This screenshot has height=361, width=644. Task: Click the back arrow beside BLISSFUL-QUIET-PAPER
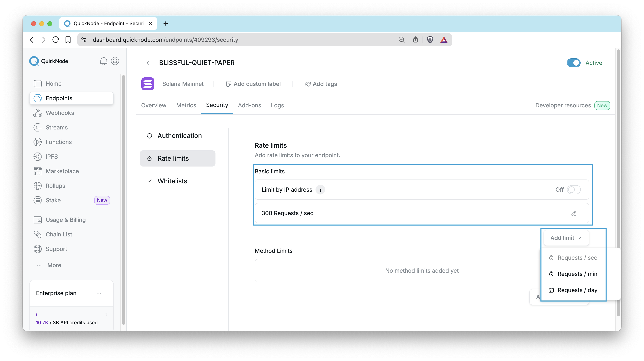tap(148, 63)
